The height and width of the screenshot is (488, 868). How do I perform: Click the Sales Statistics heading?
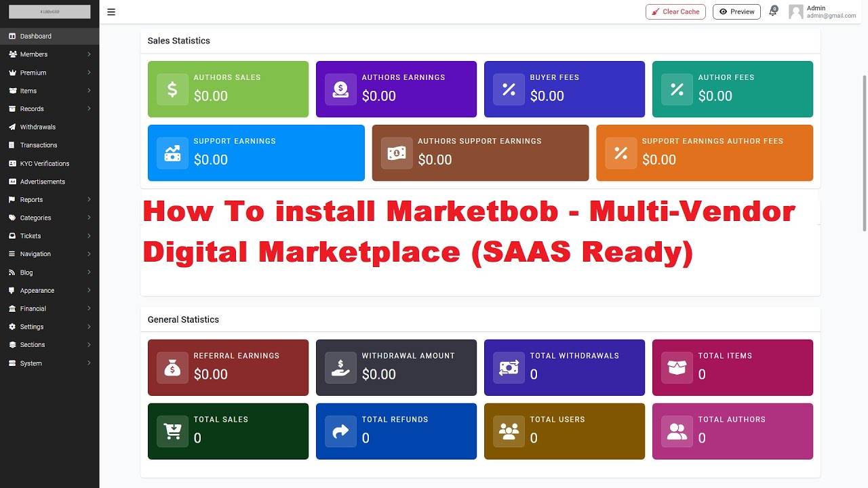179,41
